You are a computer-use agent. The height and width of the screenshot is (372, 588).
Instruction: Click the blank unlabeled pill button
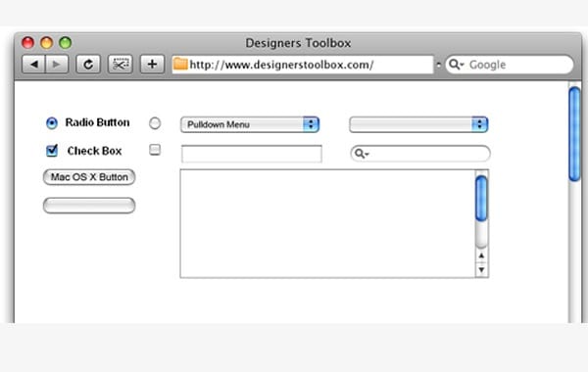click(x=89, y=206)
